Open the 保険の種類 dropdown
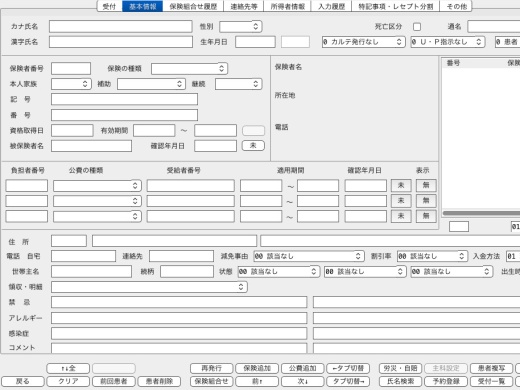 click(189, 68)
